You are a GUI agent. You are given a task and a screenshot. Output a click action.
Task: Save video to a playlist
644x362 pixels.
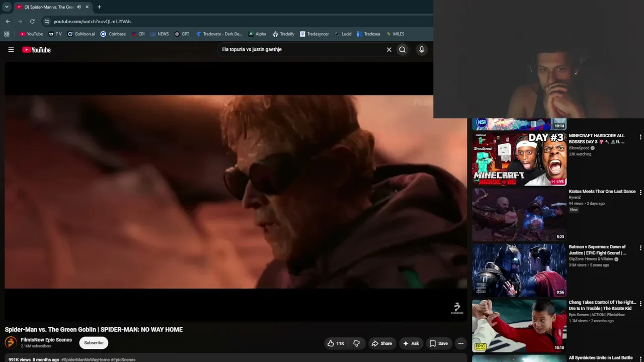coord(438,343)
